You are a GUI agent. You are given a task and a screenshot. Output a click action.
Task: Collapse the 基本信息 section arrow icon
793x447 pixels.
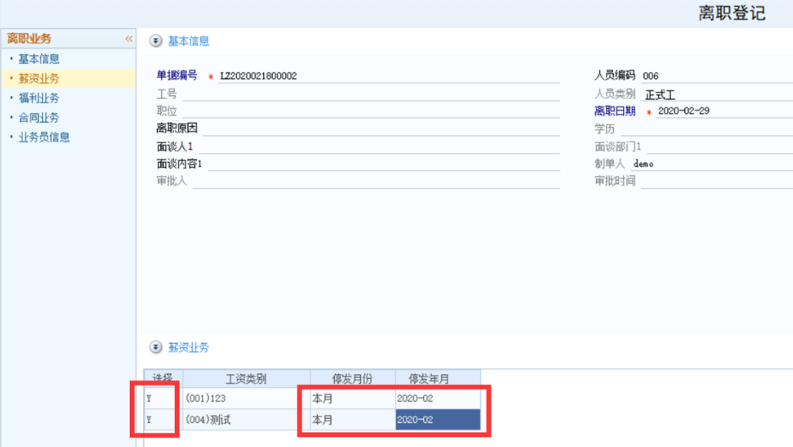coord(156,41)
